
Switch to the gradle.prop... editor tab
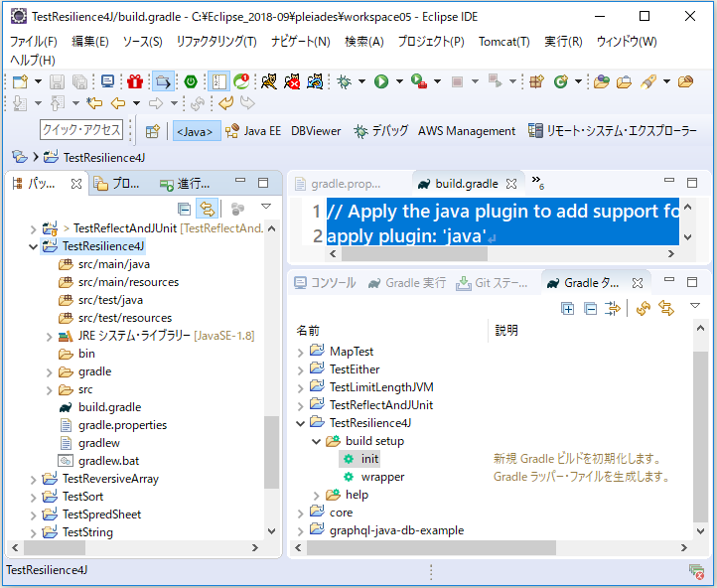pyautogui.click(x=339, y=184)
